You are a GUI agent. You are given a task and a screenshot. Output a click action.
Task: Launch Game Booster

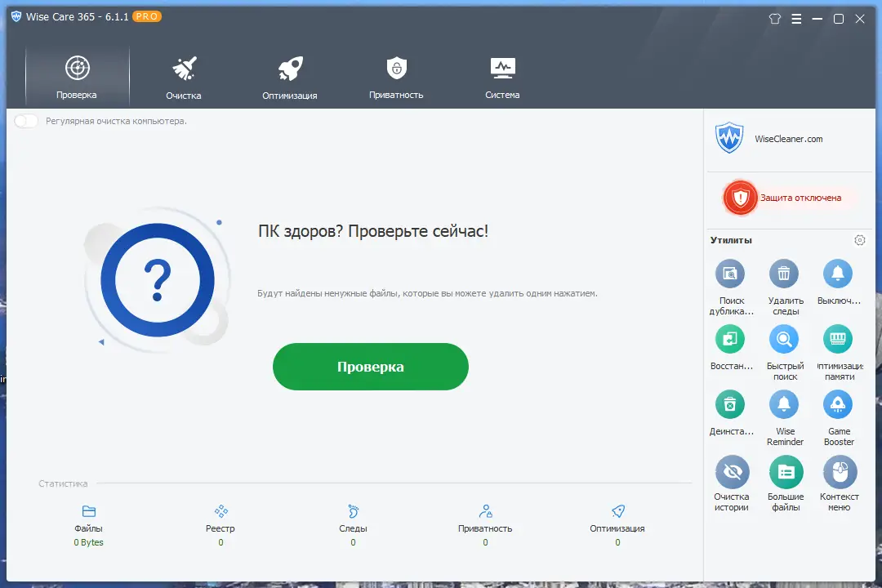tap(838, 404)
